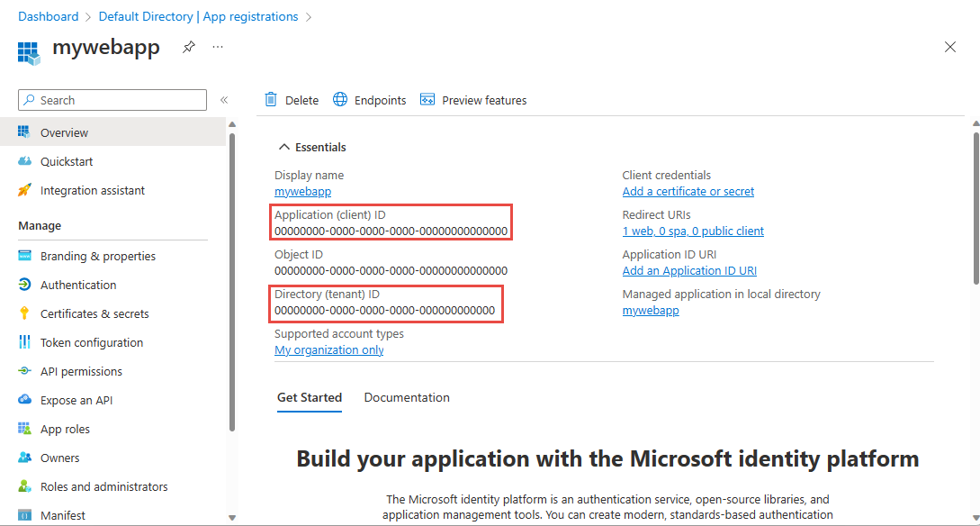Delete the mywebapp registration
The width and height of the screenshot is (980, 526).
292,100
